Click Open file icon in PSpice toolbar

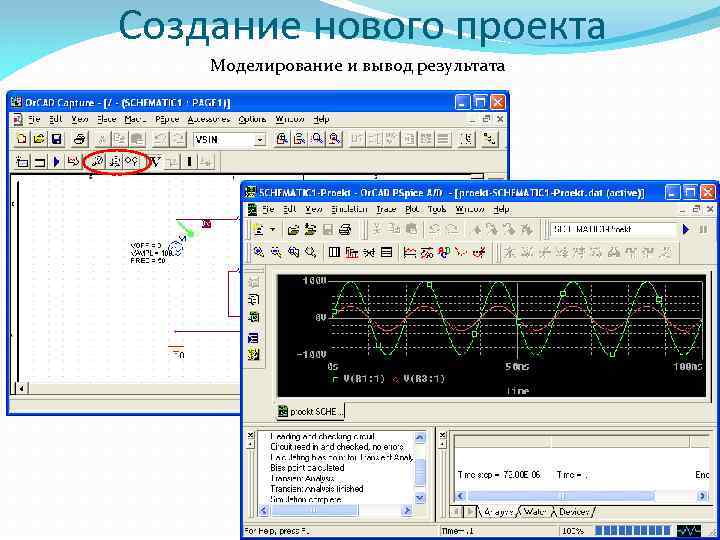293,230
